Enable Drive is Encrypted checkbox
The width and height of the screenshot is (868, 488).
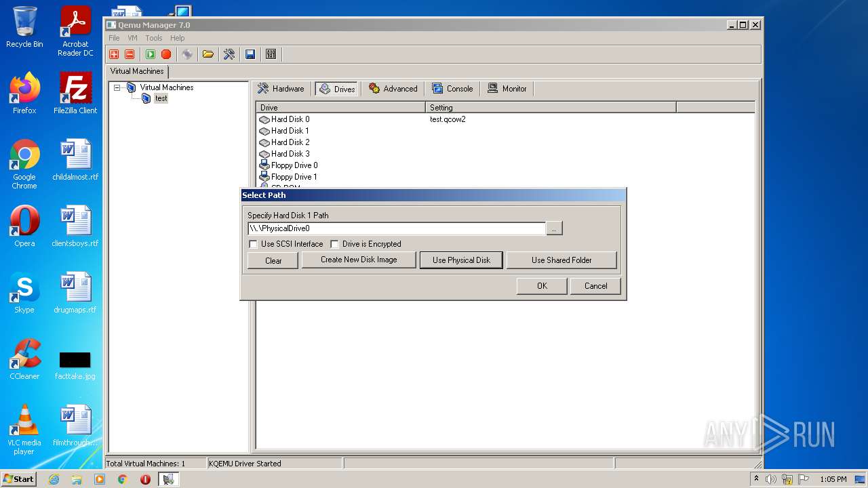click(x=335, y=244)
